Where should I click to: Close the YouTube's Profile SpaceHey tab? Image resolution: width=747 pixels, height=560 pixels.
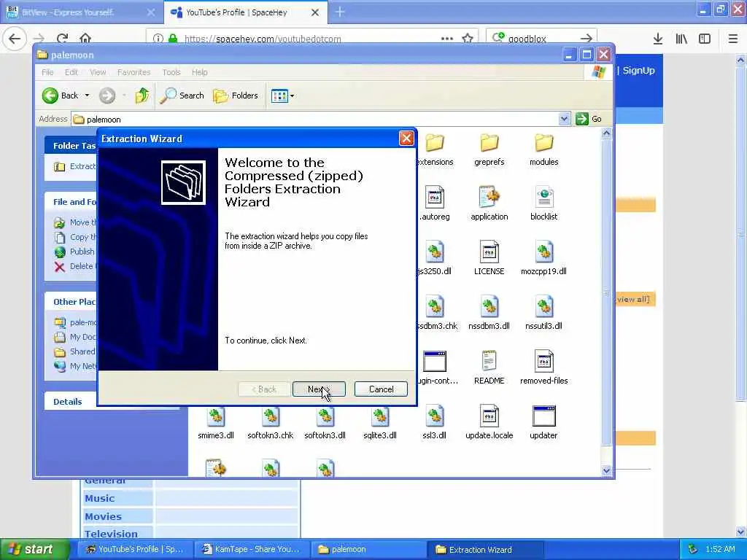click(315, 12)
